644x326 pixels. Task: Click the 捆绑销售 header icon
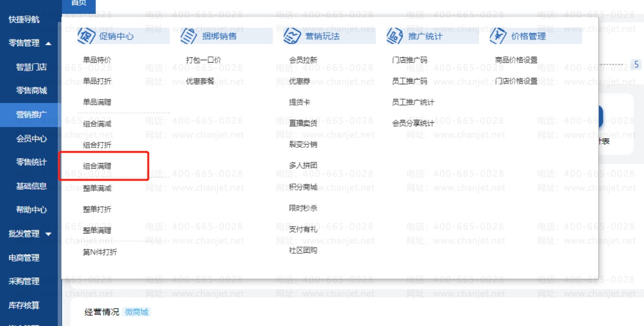pos(189,36)
